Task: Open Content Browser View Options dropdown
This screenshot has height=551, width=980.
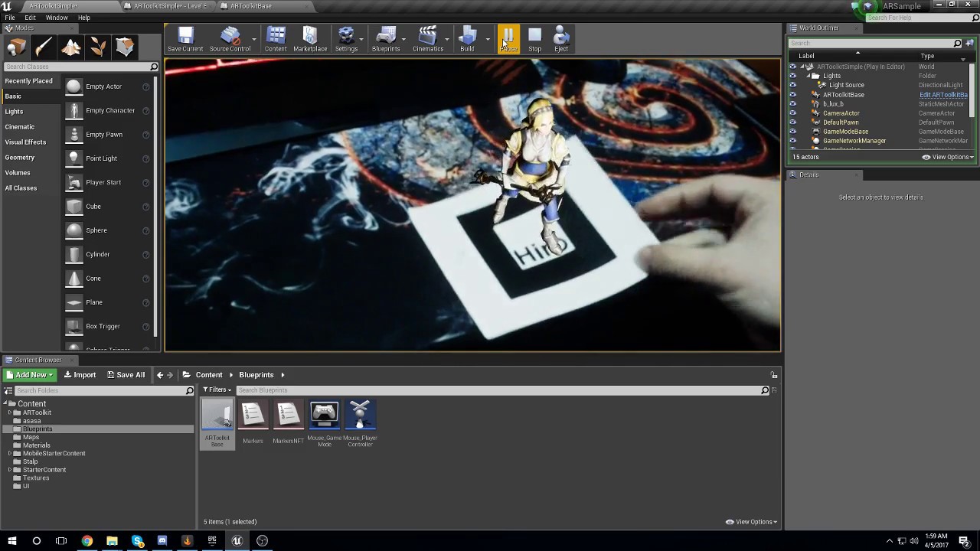Action: point(752,522)
